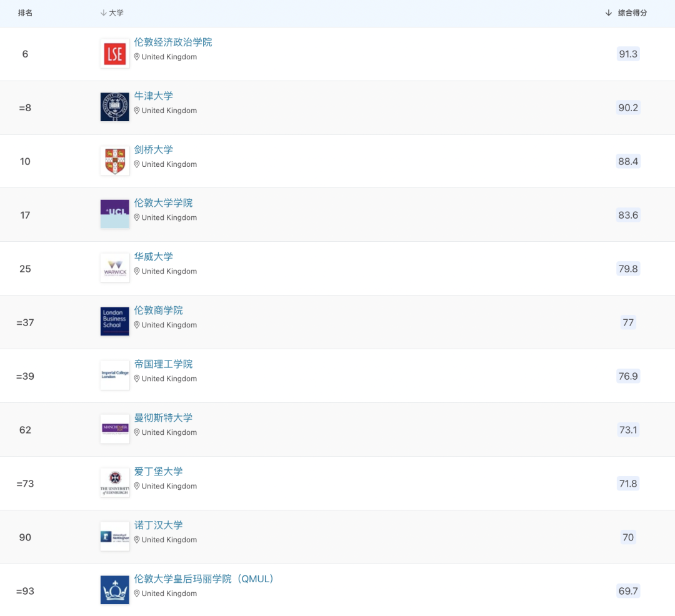This screenshot has width=675, height=616.
Task: Click score value 83.6
Action: tap(628, 215)
